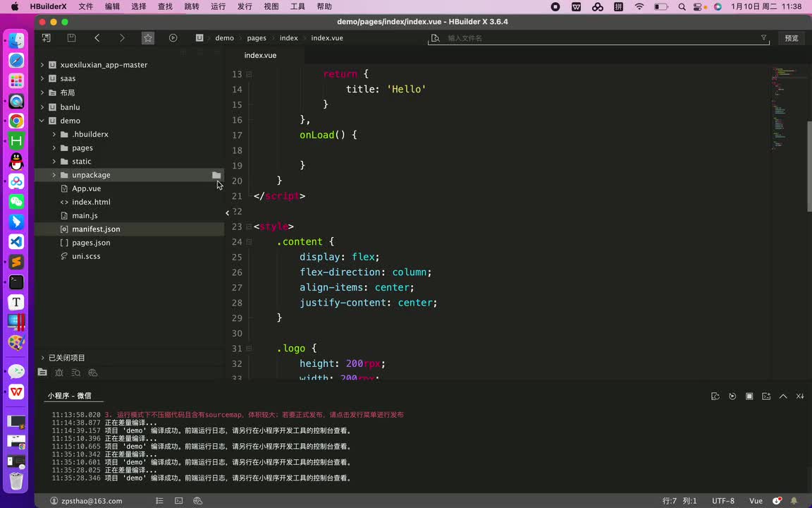Open the 工具 menu
This screenshot has width=812, height=508.
[x=297, y=7]
